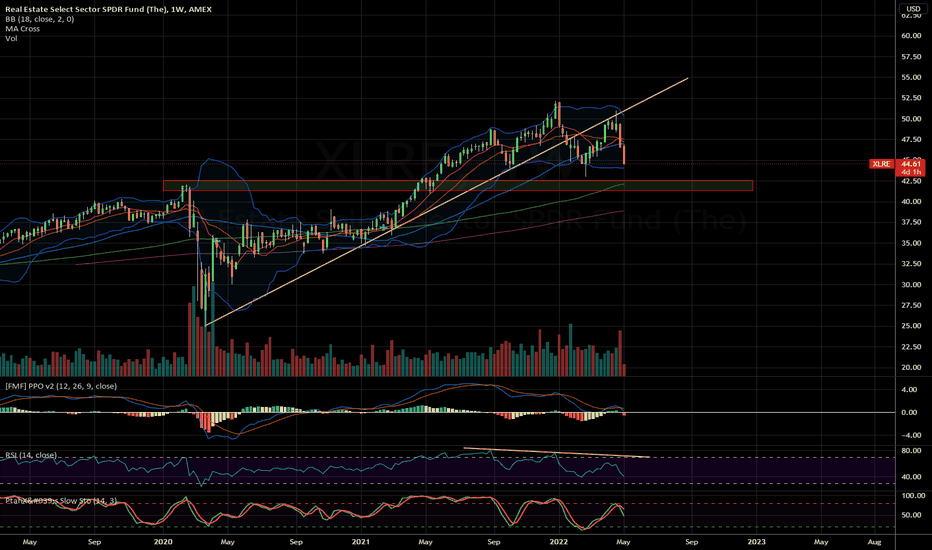Select the Vol indicator label
This screenshot has height=550, width=932.
[x=11, y=38]
